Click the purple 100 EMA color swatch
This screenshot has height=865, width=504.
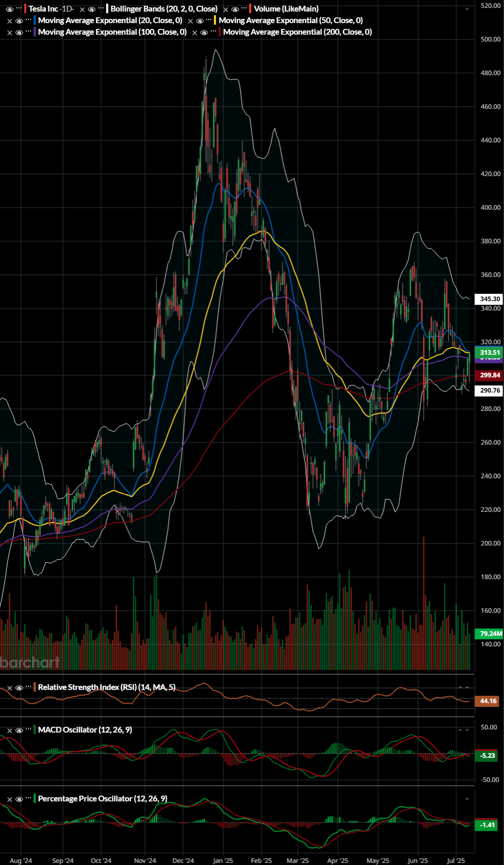(x=35, y=32)
